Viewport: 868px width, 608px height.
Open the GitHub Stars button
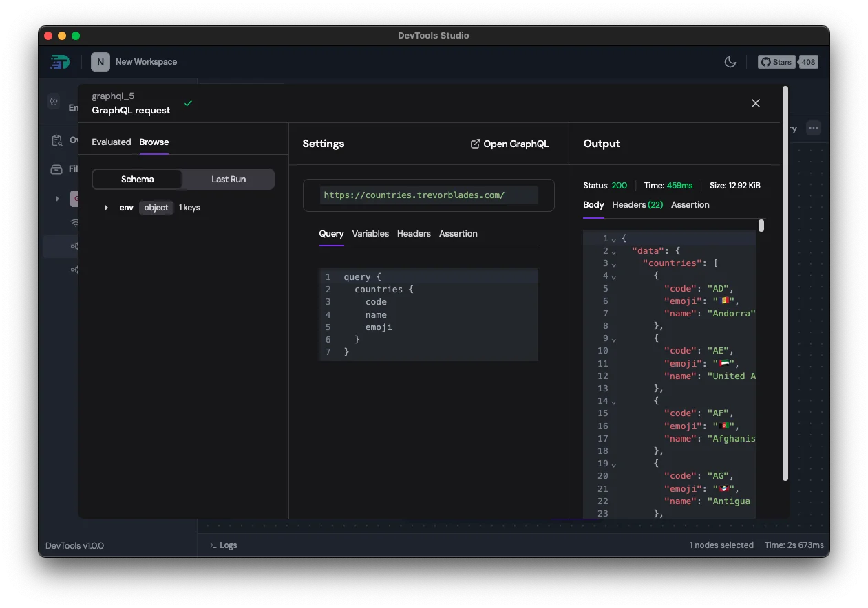tap(776, 62)
